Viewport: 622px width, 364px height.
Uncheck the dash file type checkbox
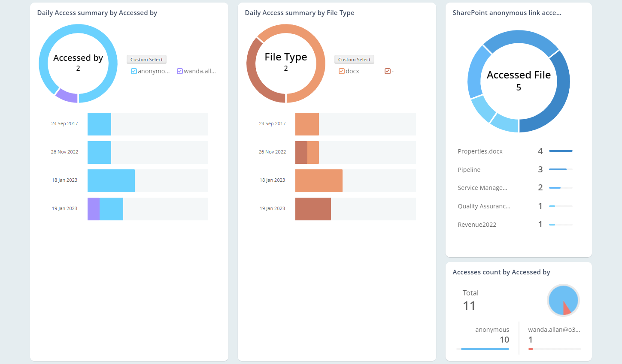click(x=388, y=71)
